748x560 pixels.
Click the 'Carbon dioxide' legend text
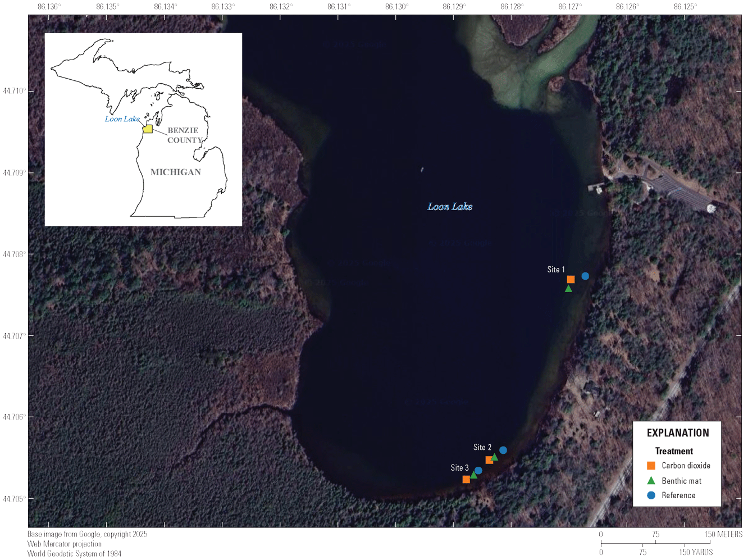click(686, 466)
